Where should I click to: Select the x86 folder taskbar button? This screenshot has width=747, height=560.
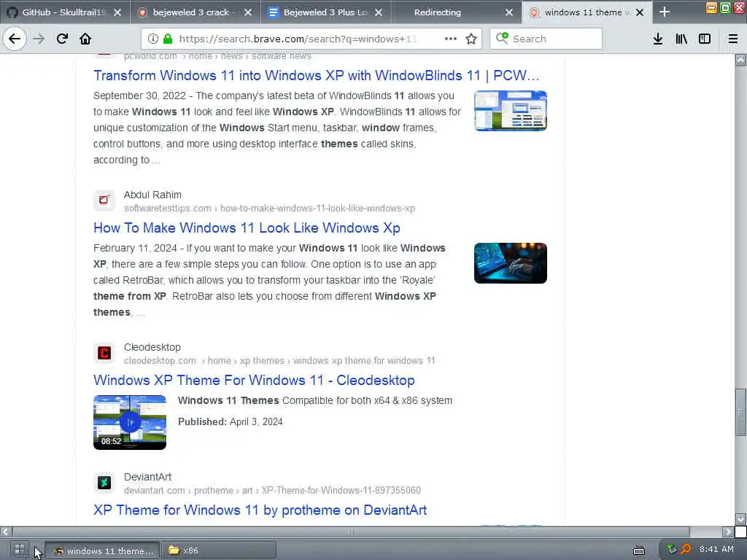point(219,551)
